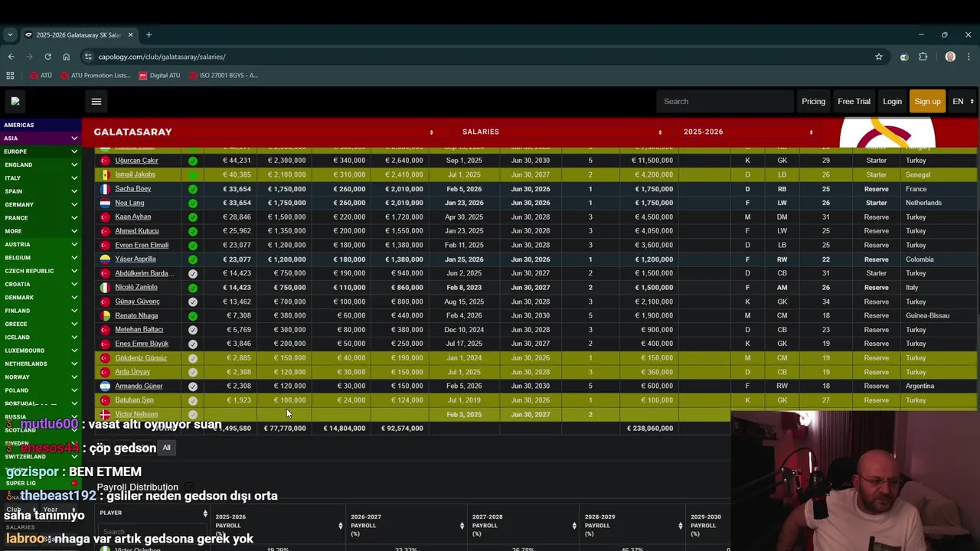Open the ATÜ bookmark
The height and width of the screenshot is (551, 980).
(40, 75)
